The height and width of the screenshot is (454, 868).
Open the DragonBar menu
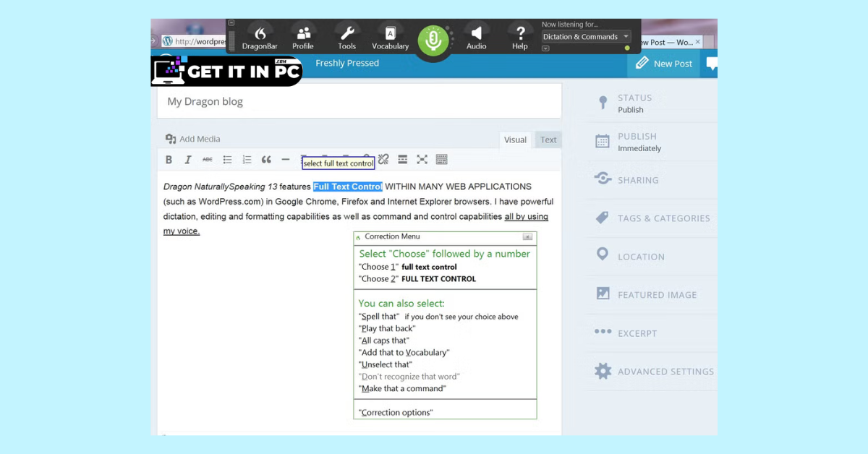[x=260, y=38]
